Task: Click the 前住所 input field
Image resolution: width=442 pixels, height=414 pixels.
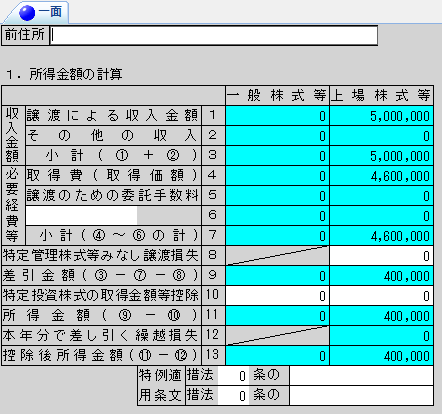Action: click(214, 35)
